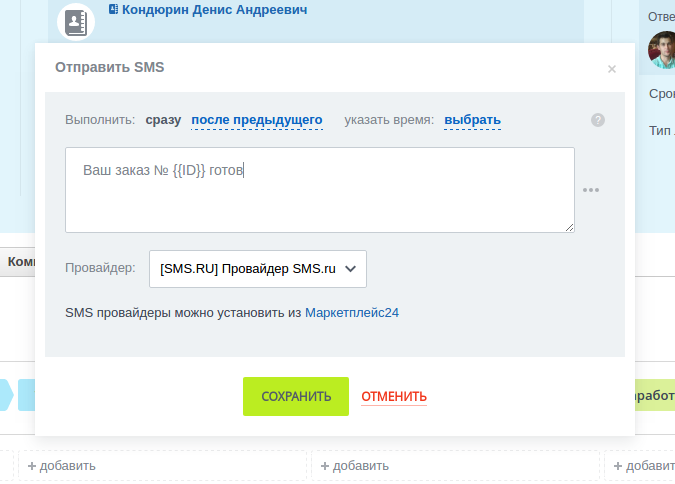Close the Отправить SMS dialog
675x484 pixels.
pyautogui.click(x=612, y=69)
